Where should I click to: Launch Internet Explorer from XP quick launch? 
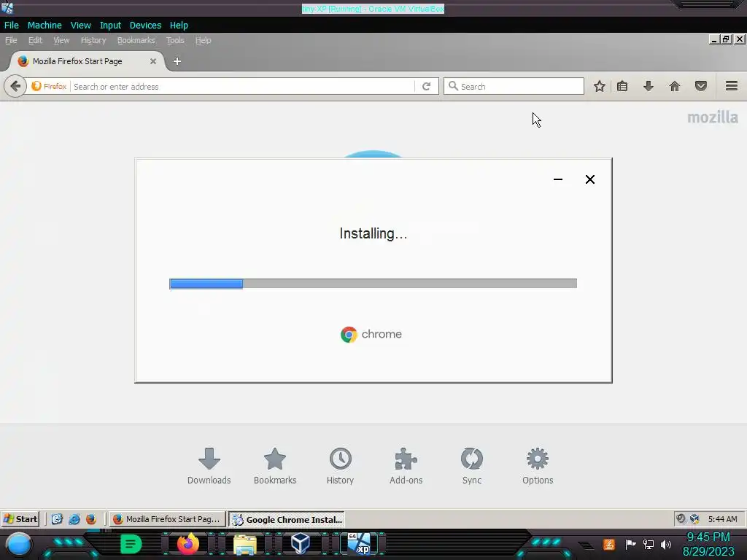[x=74, y=519]
